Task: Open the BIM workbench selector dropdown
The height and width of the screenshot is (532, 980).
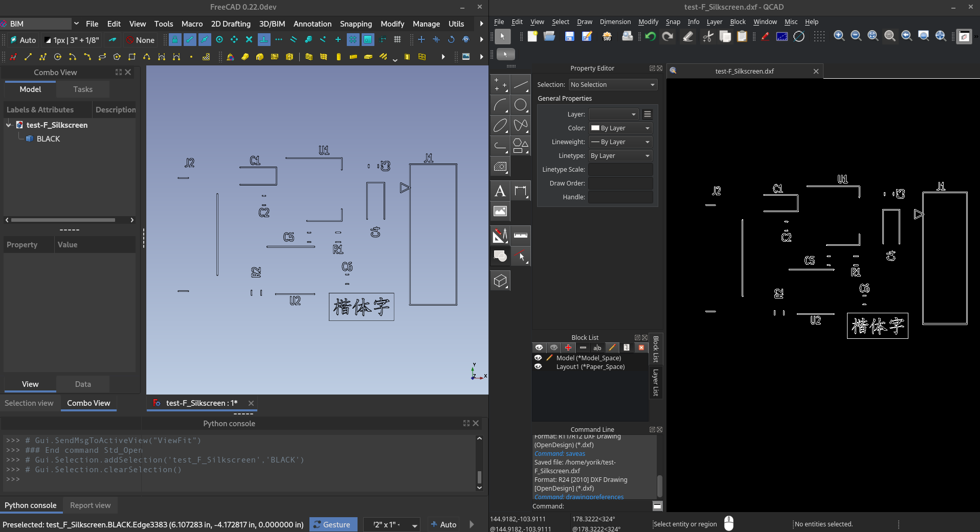Action: point(76,24)
